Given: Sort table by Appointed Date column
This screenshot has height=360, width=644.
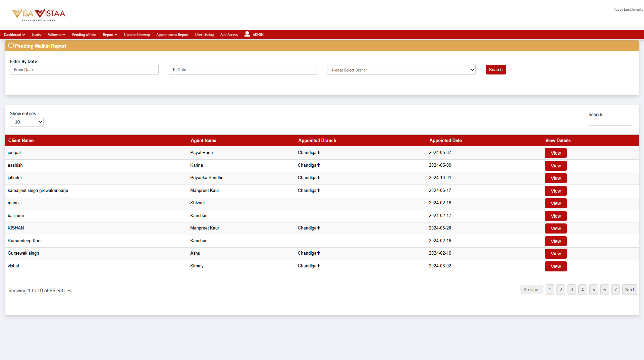Looking at the screenshot, I should 445,141.
